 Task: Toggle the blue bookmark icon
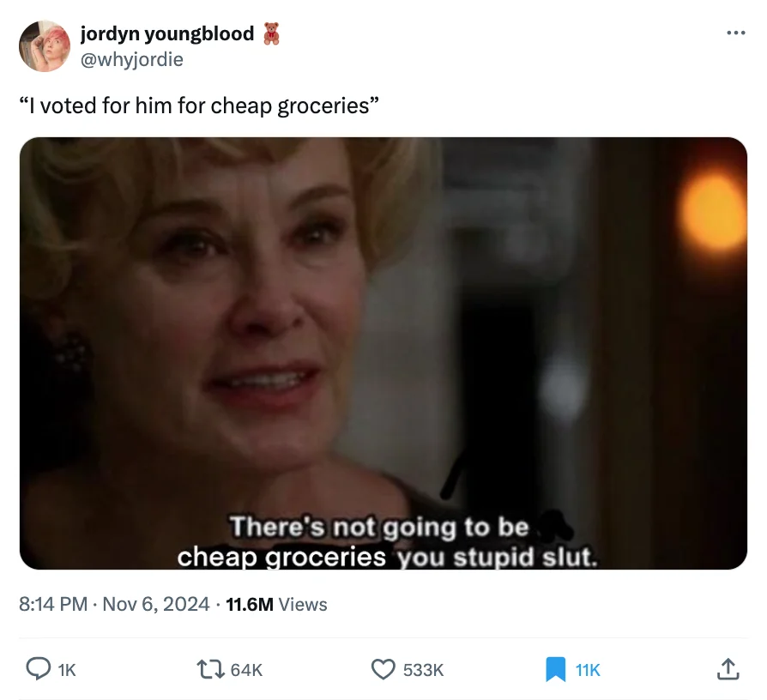(555, 669)
